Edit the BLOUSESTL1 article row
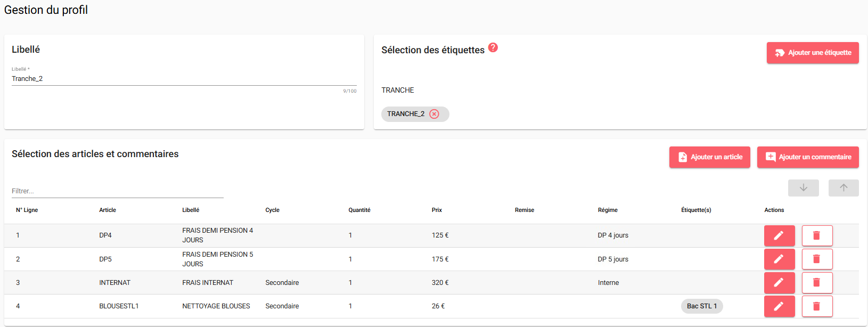The image size is (868, 327). click(779, 306)
